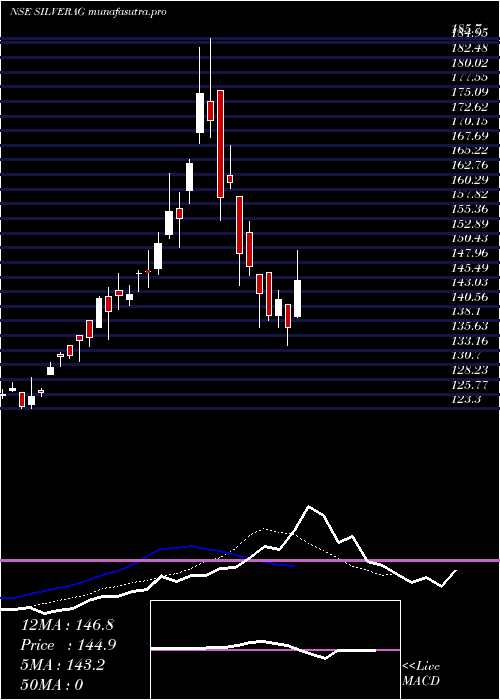
Task: Click the 12MA : 146.8 readout
Action: [x=67, y=625]
